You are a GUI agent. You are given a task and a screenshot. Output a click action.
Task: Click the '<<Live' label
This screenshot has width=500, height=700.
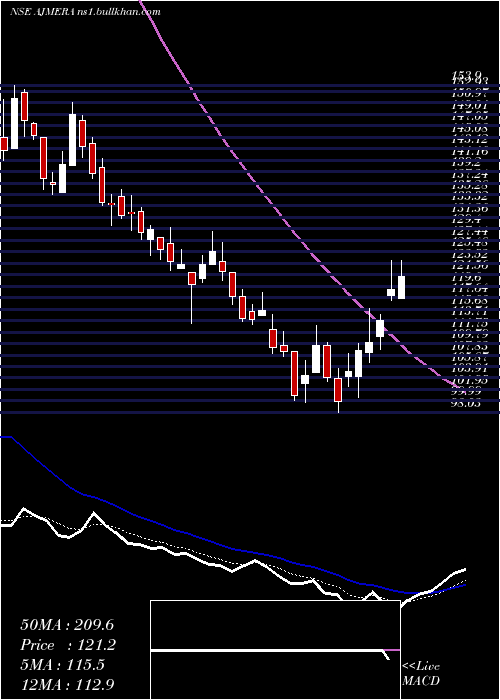click(x=421, y=667)
